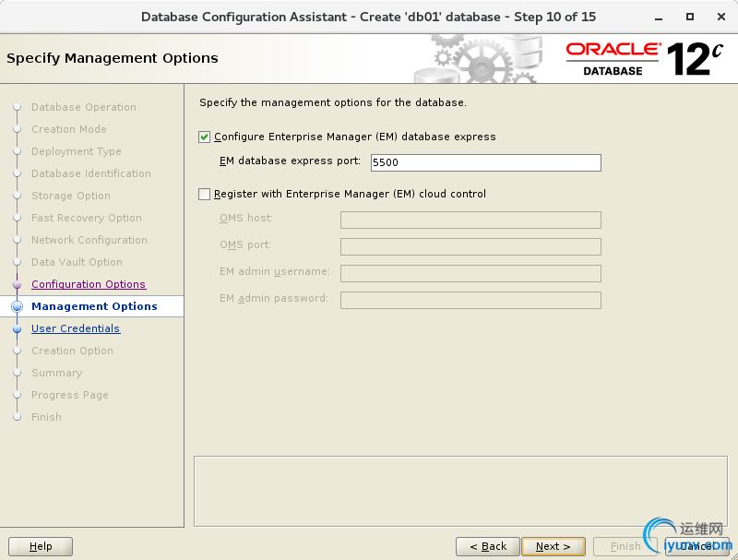
Task: Click the EM database express port field
Action: [x=486, y=162]
